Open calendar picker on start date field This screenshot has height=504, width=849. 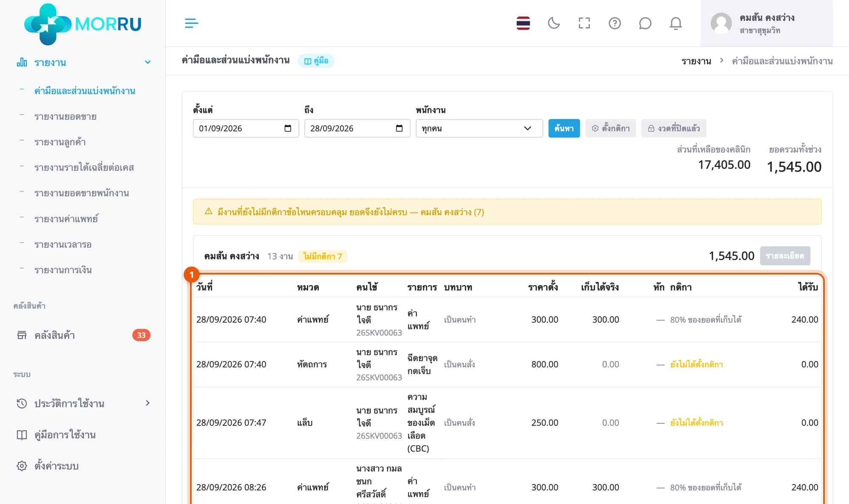(288, 128)
